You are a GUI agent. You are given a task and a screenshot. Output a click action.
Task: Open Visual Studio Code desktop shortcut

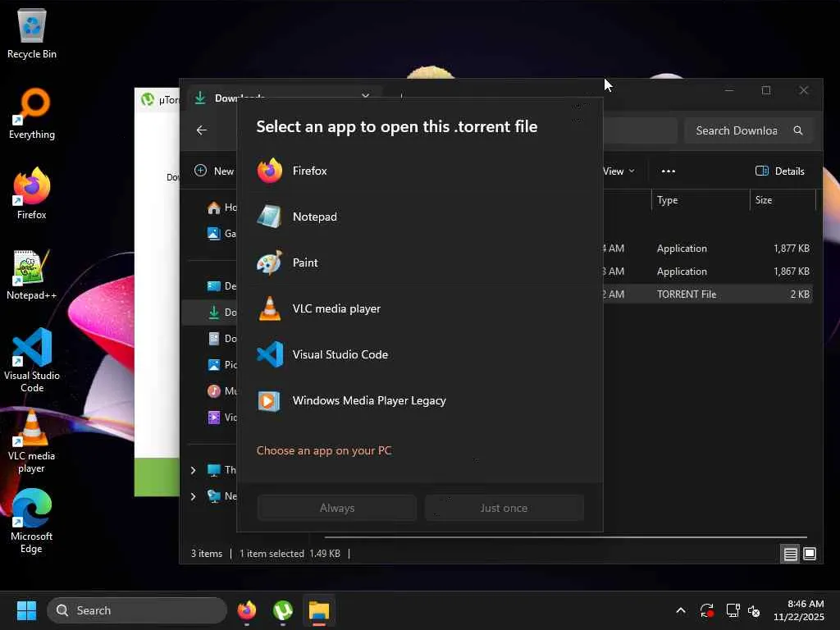tap(32, 360)
